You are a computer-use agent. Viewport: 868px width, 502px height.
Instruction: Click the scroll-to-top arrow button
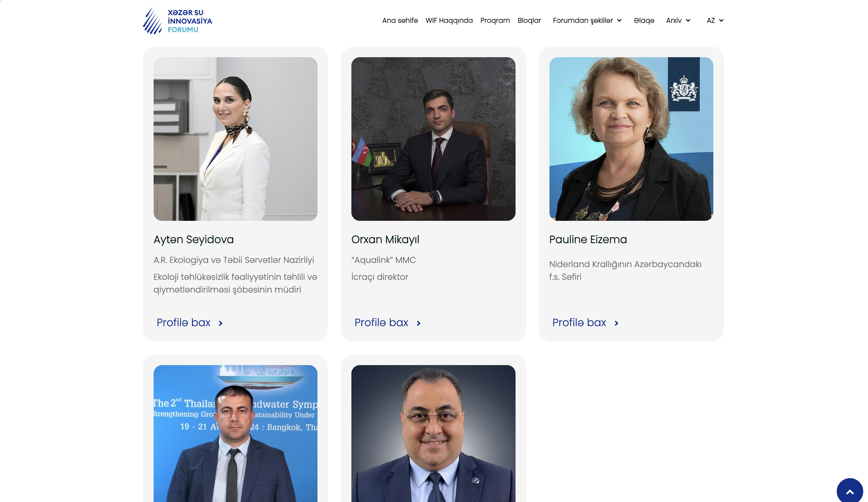click(x=849, y=491)
